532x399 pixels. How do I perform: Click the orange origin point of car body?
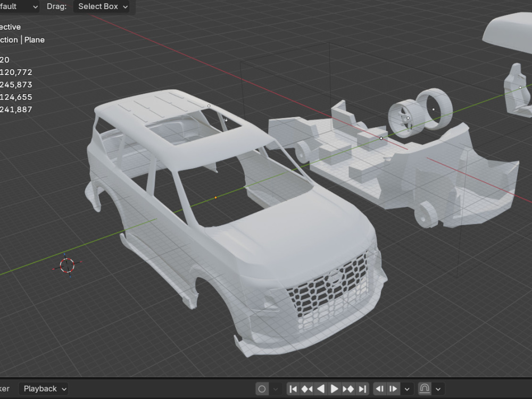(215, 197)
